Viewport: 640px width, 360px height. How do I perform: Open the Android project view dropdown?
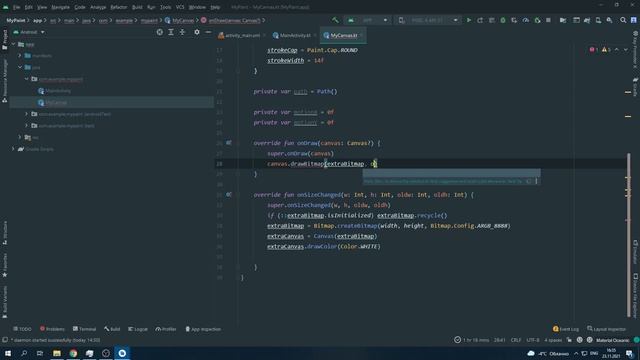(x=29, y=32)
